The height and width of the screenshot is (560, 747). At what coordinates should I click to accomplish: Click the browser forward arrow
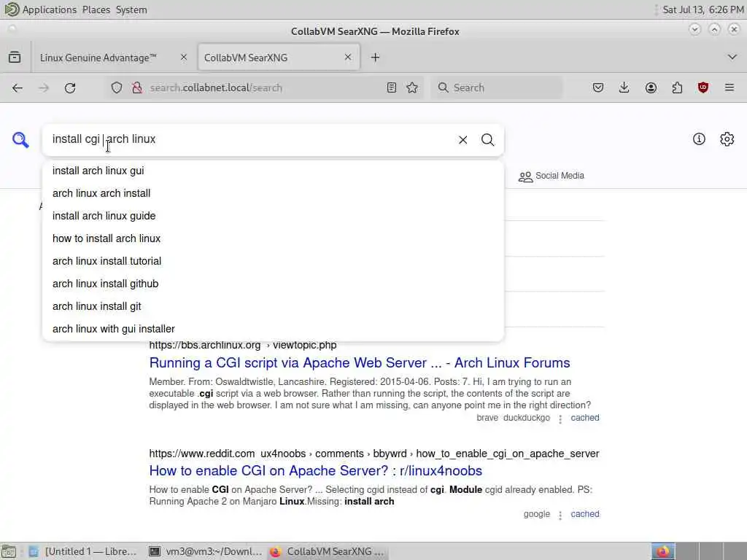(x=44, y=87)
